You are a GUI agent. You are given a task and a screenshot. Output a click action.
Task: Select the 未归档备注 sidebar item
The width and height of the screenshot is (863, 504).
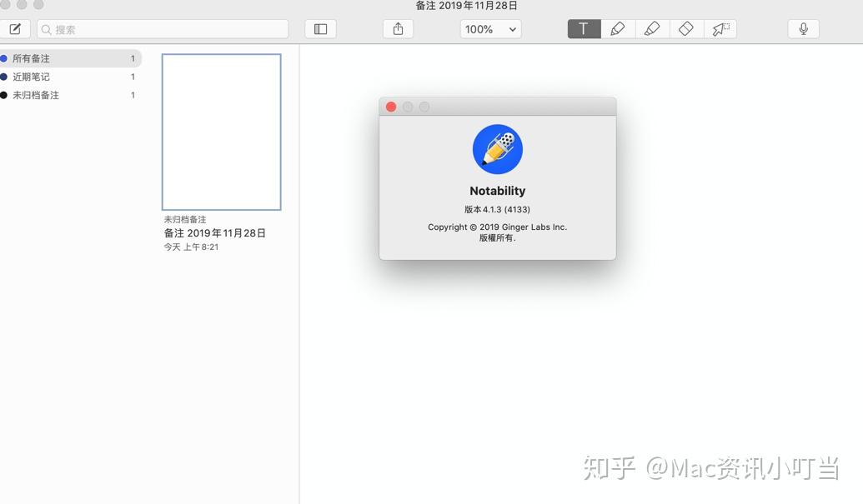pos(35,95)
